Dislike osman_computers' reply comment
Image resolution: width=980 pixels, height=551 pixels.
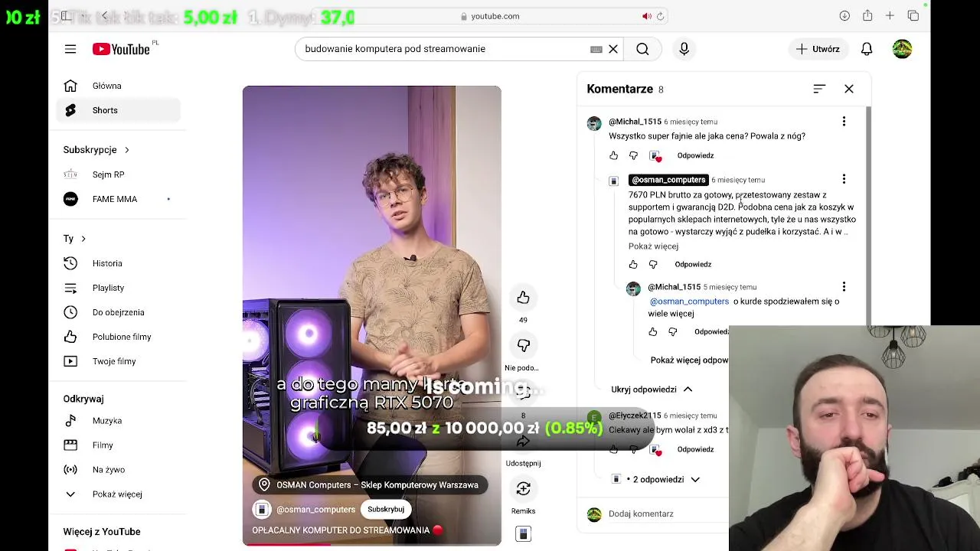click(653, 264)
